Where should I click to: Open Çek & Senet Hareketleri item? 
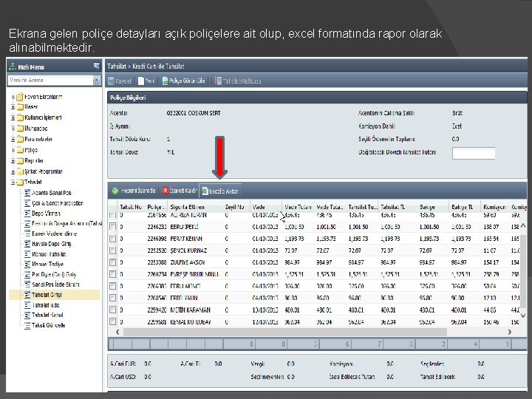pyautogui.click(x=58, y=203)
